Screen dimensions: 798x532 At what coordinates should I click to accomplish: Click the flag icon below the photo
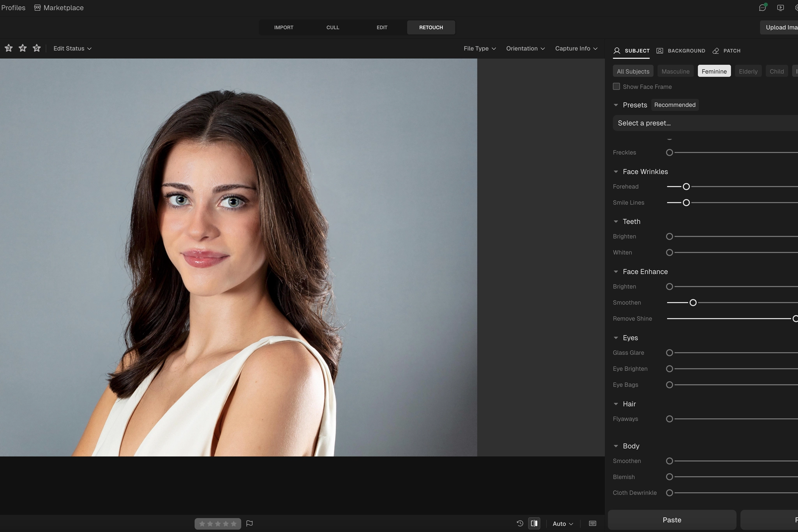tap(250, 523)
